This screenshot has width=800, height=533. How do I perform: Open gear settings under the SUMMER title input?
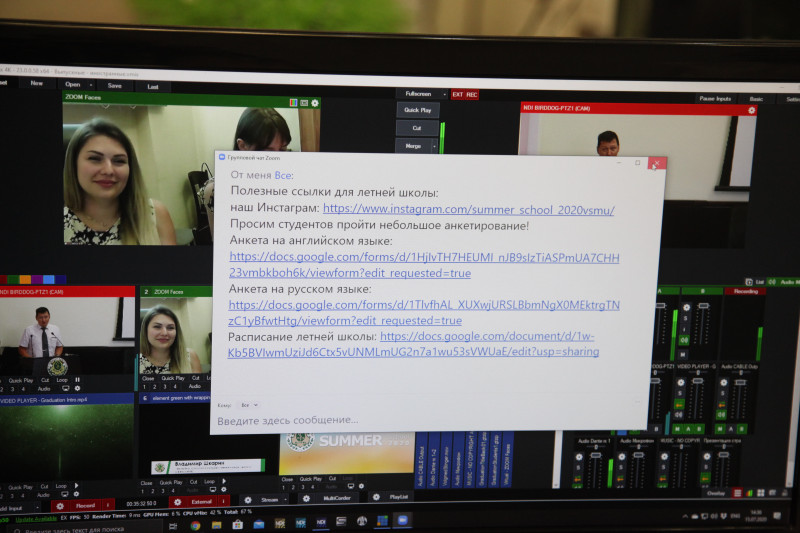click(x=361, y=486)
